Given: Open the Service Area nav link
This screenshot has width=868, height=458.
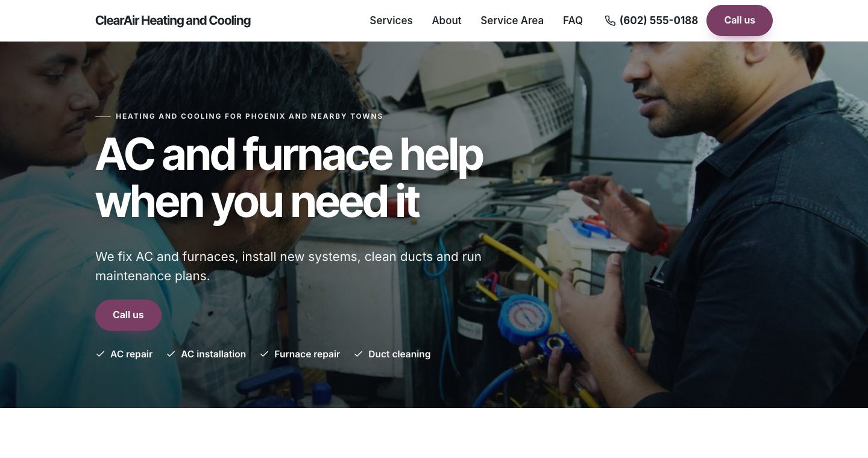Looking at the screenshot, I should pyautogui.click(x=512, y=20).
